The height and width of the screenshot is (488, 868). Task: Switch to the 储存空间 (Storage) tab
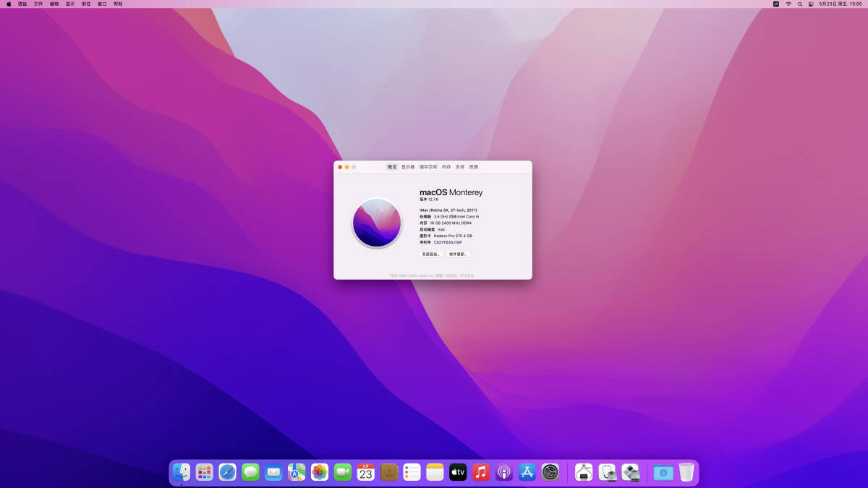point(428,167)
